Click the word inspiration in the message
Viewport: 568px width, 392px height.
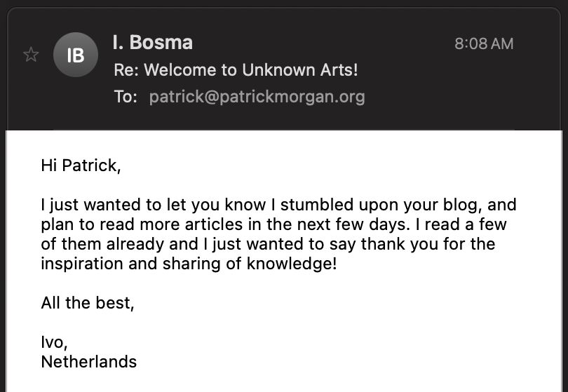[82, 264]
